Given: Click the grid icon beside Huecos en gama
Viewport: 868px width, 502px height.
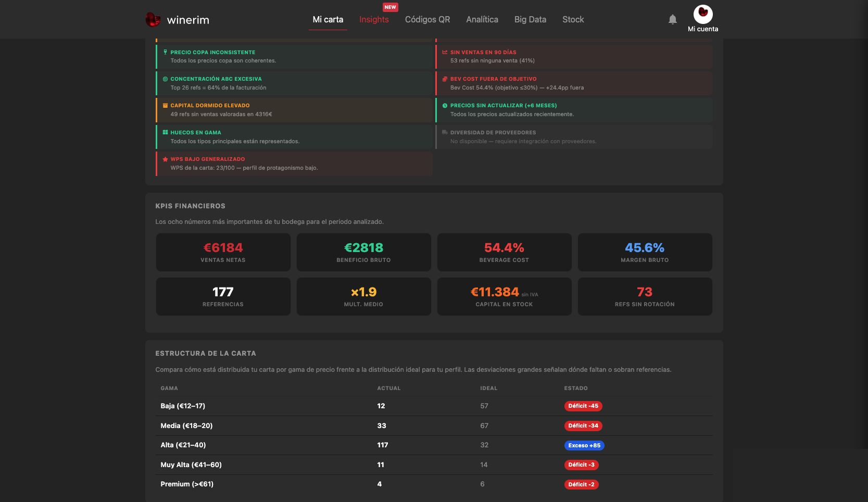Looking at the screenshot, I should click(166, 133).
